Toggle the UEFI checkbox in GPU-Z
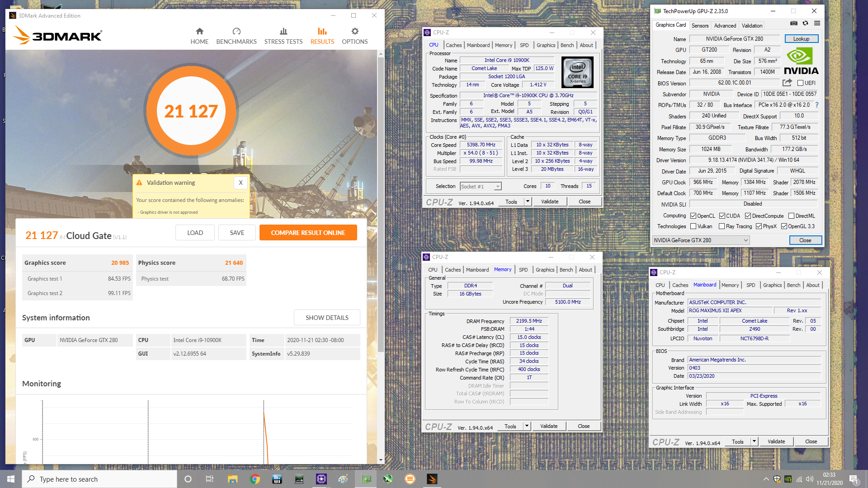The width and height of the screenshot is (868, 488). pos(800,83)
